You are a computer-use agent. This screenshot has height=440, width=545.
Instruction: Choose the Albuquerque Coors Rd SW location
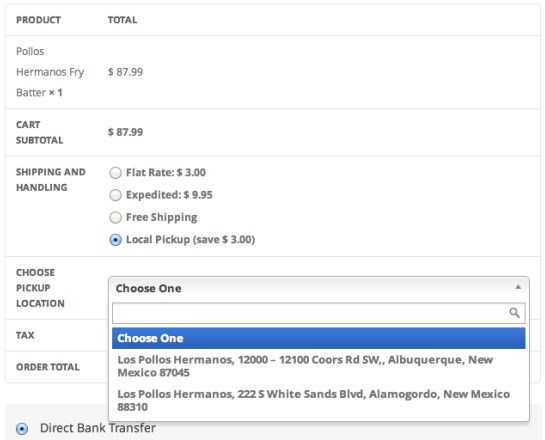pos(318,366)
